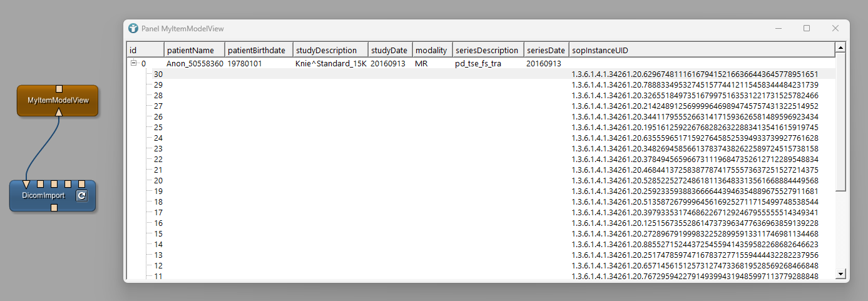Select the tree row with id 25

[158, 127]
